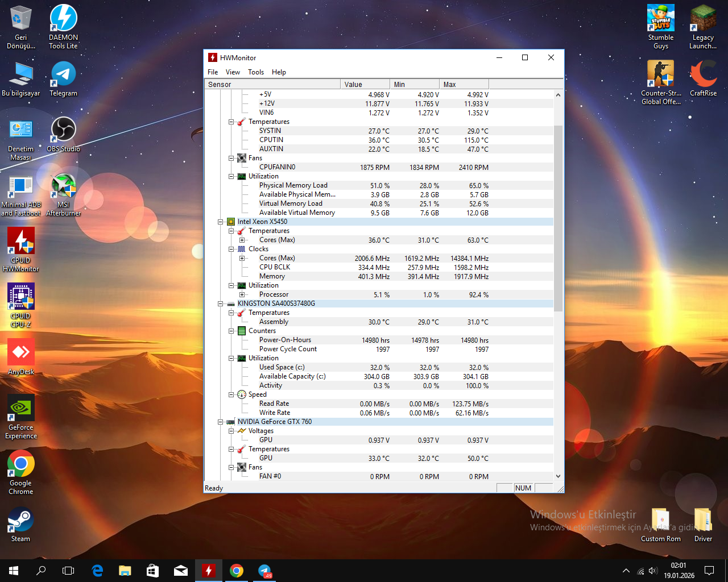
Task: Open Microsoft Edge from taskbar
Action: pyautogui.click(x=97, y=571)
